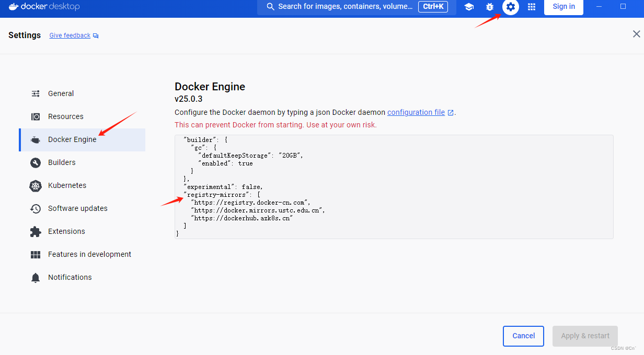Show Features in development section
Screen dimensions: 644x355
tap(82, 254)
